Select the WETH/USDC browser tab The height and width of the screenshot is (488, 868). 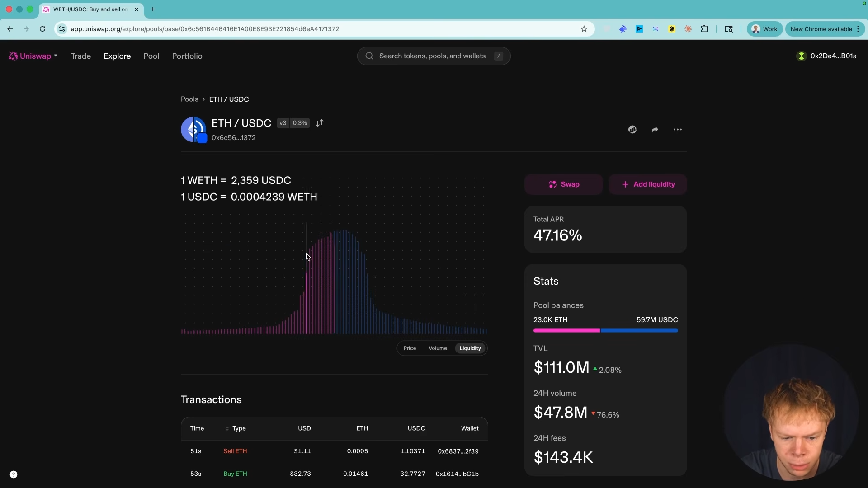91,9
